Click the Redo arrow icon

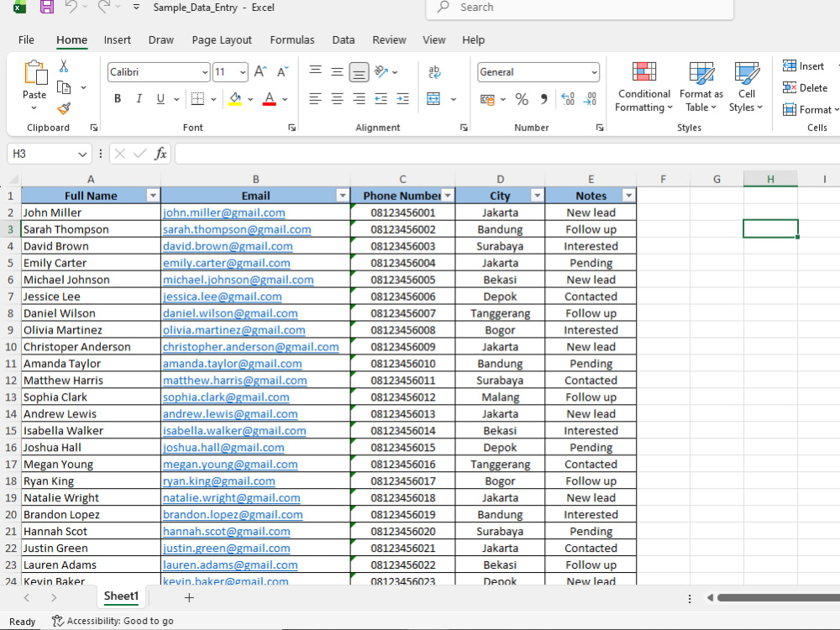[x=104, y=7]
